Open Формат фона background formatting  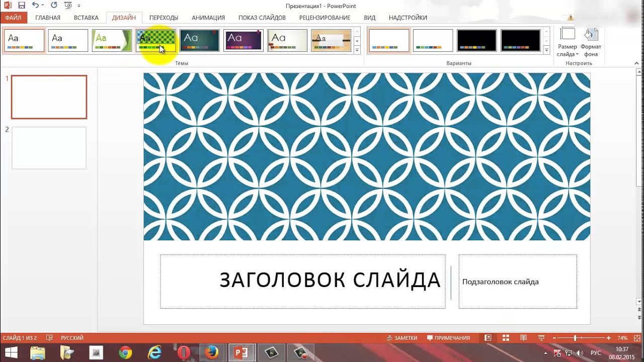(x=591, y=43)
